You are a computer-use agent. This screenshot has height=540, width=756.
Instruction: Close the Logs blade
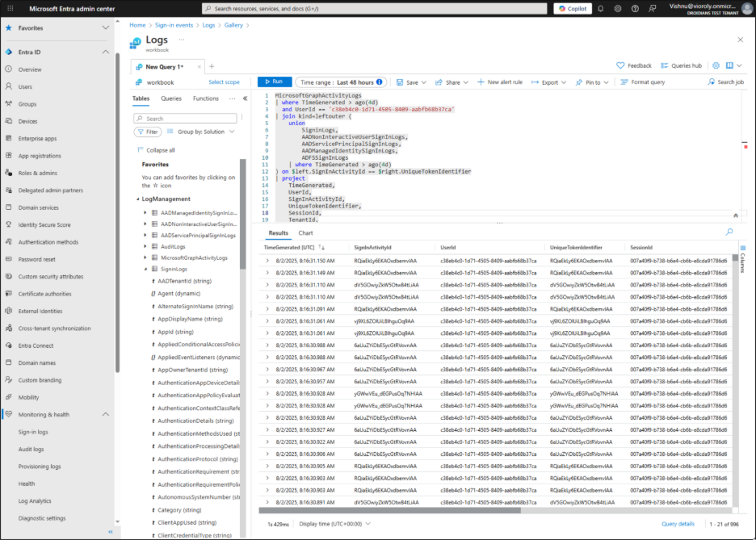point(740,40)
